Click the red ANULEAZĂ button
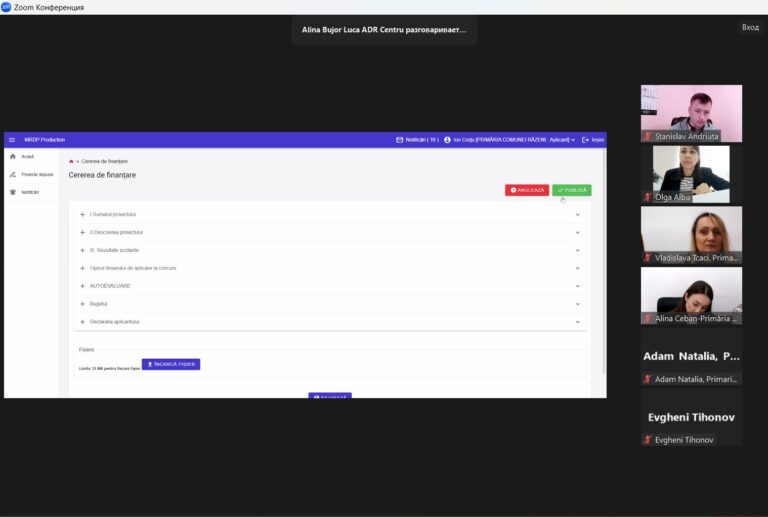The image size is (768, 517). coord(527,190)
